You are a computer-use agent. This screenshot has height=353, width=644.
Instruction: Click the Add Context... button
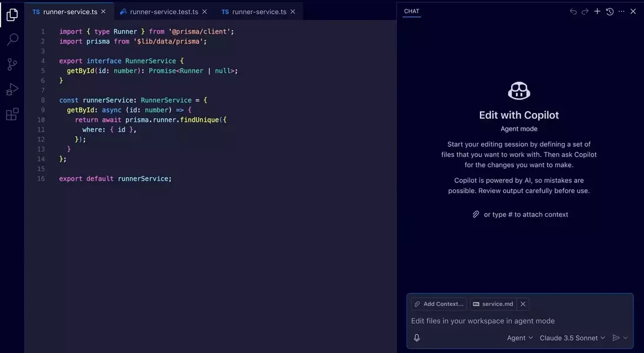pos(439,304)
